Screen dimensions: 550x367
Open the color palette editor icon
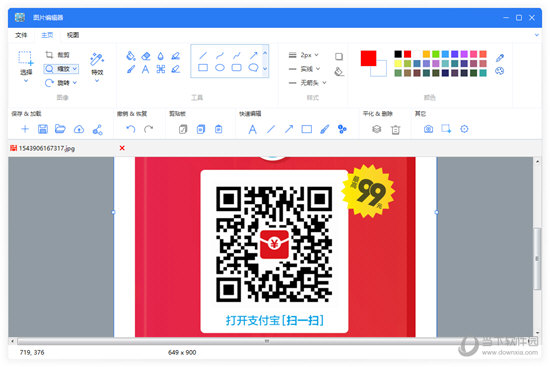point(499,71)
